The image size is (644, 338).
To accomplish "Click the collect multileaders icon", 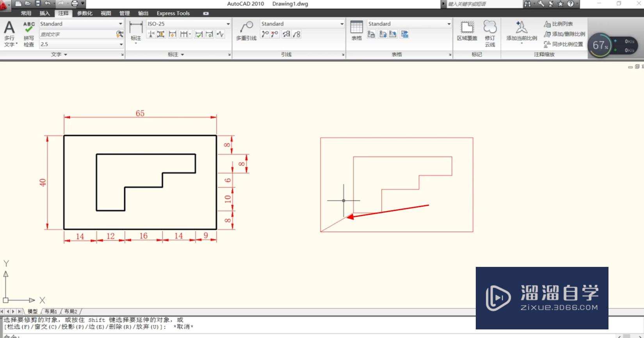I will 297,34.
